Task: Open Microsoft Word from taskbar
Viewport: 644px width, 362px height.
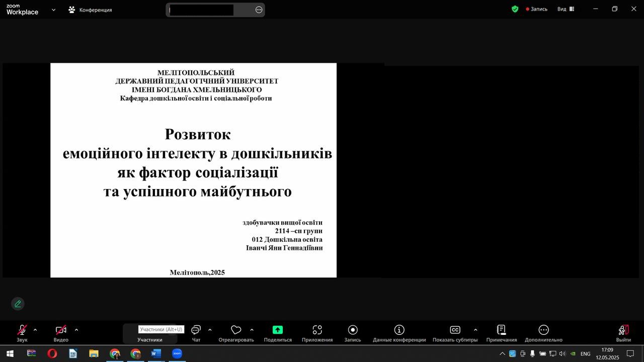Action: [156, 353]
